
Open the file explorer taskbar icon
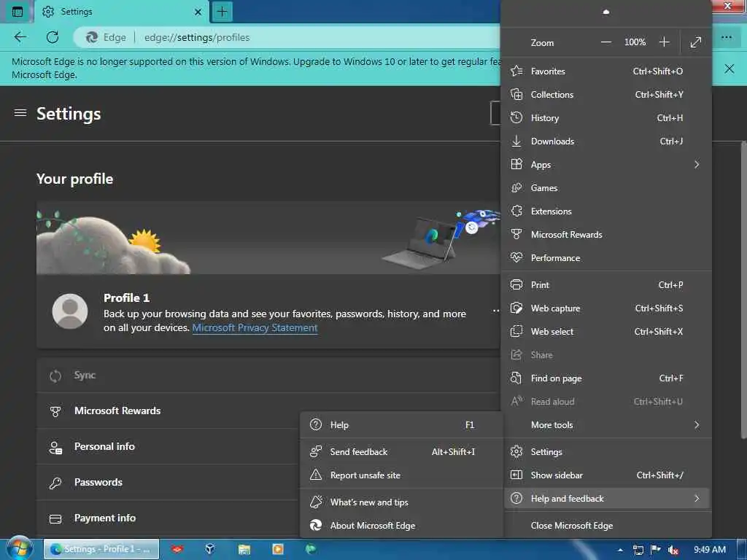click(x=244, y=549)
